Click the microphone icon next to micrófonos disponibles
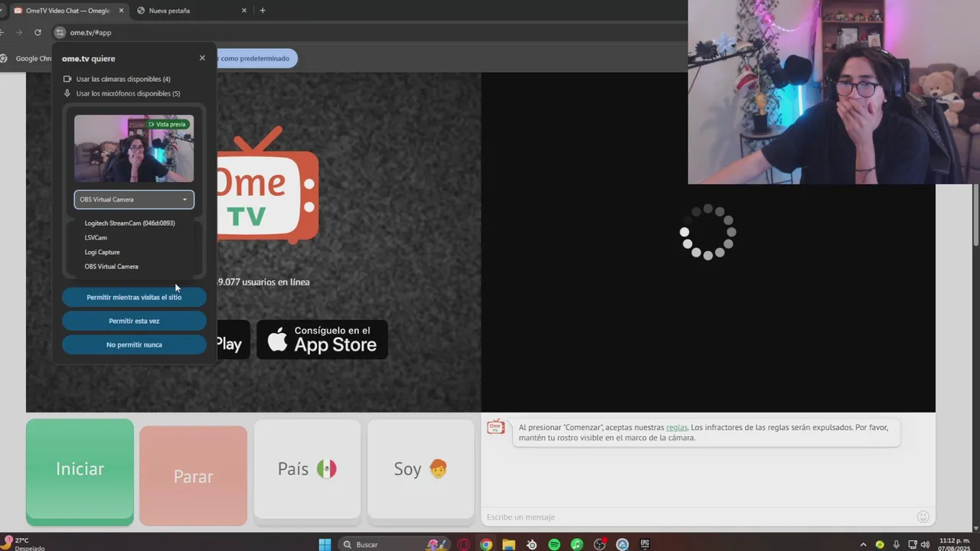The height and width of the screenshot is (551, 980). [x=67, y=93]
